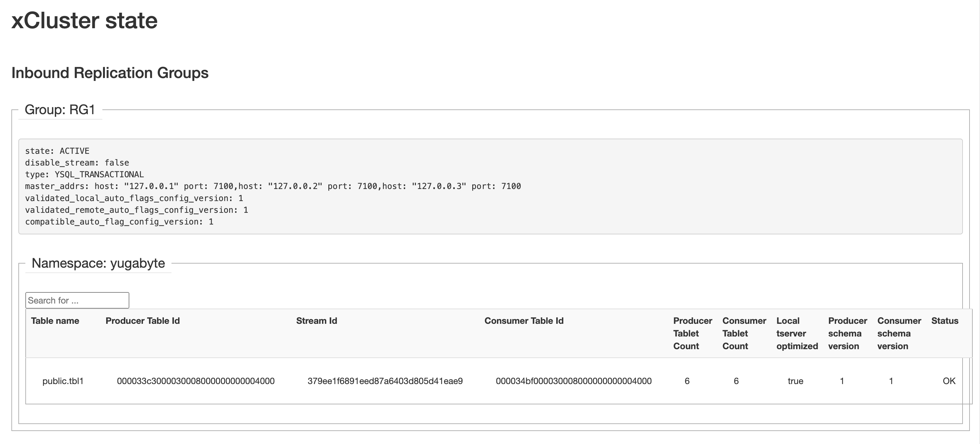
Task: Click the 'state: ACTIVE' line
Action: 57,151
